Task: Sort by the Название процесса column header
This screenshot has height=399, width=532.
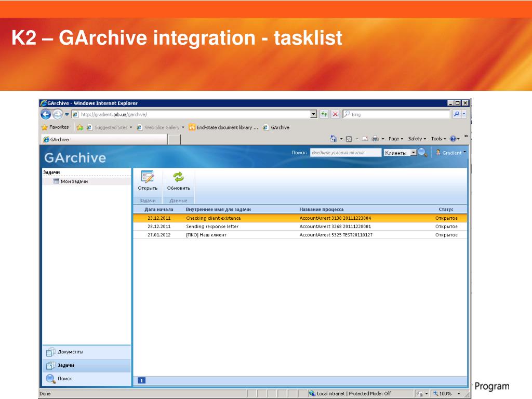Action: pos(321,209)
